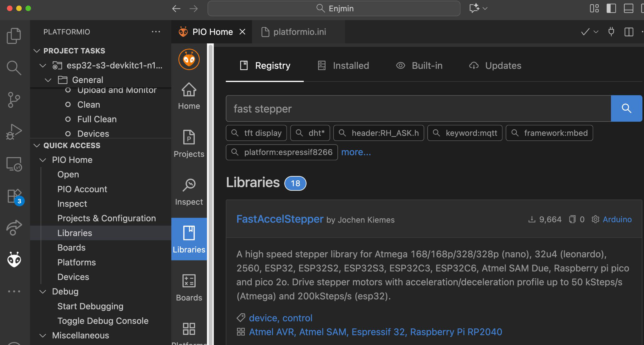644x345 pixels.
Task: Open the serial monitor plug icon
Action: point(611,32)
